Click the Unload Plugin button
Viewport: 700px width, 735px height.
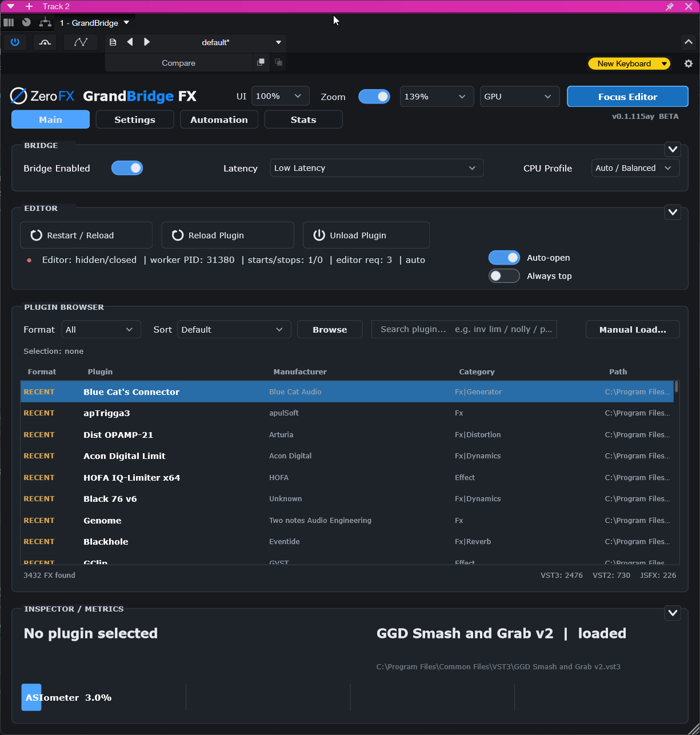point(366,235)
